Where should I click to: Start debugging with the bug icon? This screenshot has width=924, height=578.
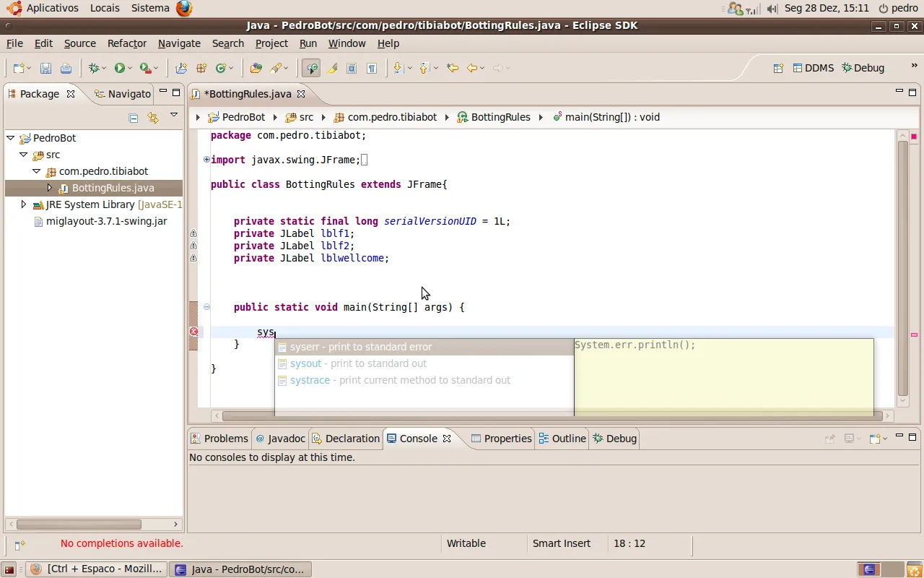pyautogui.click(x=94, y=68)
